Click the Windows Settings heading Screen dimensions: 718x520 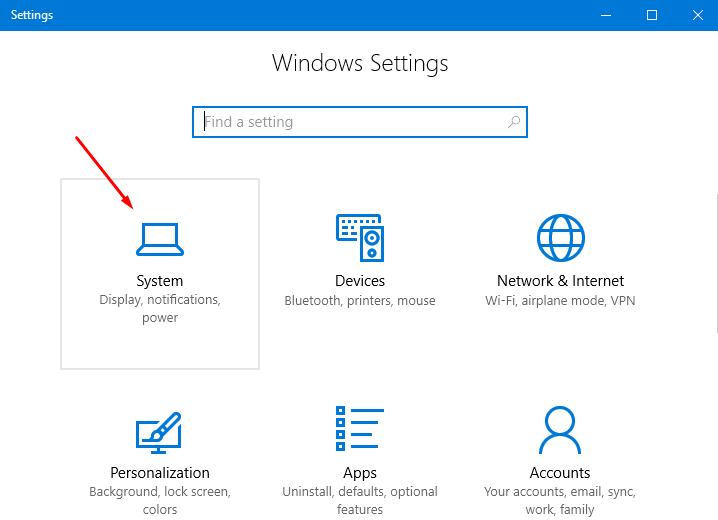pos(360,63)
